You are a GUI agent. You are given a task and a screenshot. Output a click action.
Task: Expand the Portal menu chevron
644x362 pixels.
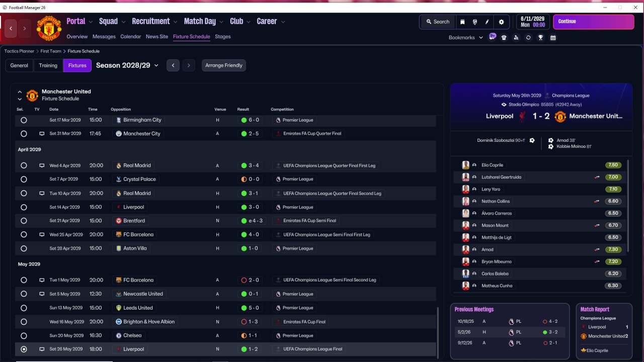click(x=91, y=22)
